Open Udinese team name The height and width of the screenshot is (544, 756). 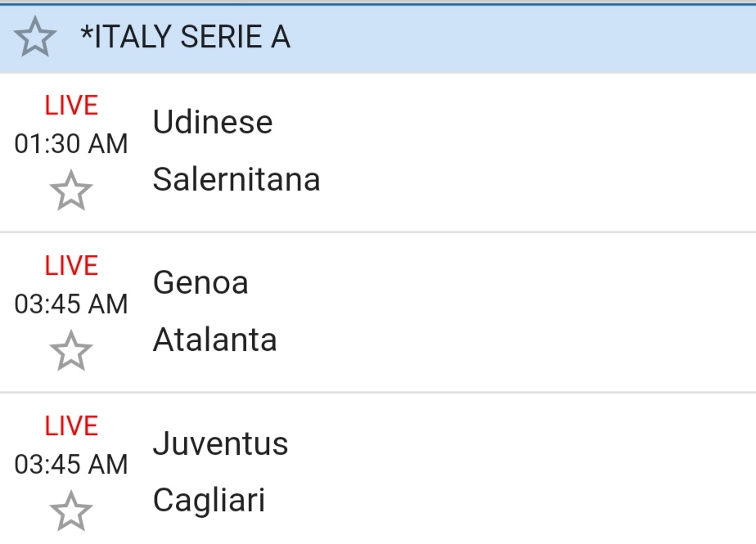[x=213, y=123]
